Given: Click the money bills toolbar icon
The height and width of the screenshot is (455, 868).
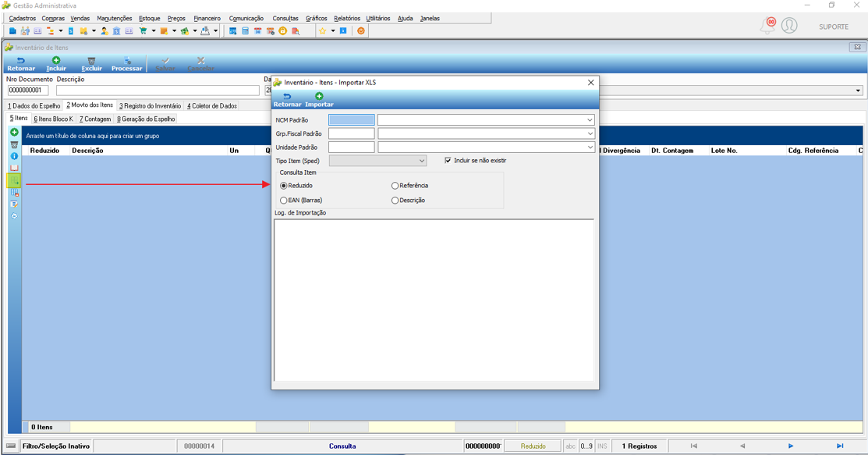Looking at the screenshot, I should [184, 31].
